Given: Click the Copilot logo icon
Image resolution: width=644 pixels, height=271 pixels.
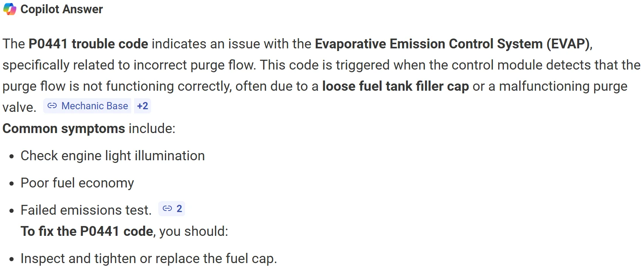Looking at the screenshot, I should 9,9.
